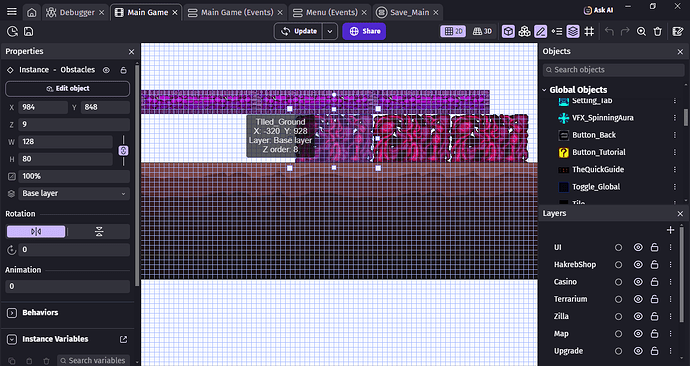Click the Edit object button
The width and height of the screenshot is (690, 366).
67,88
